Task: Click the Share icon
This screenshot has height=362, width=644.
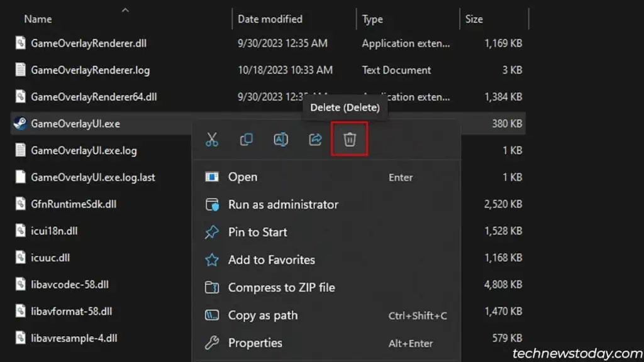Action: [x=314, y=139]
